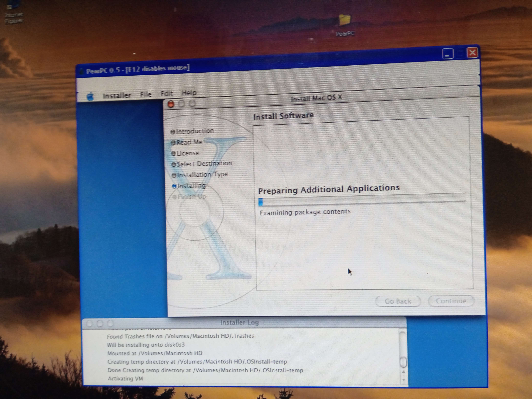The width and height of the screenshot is (532, 399).
Task: Select the PearPC folder on the desktop
Action: (x=345, y=25)
